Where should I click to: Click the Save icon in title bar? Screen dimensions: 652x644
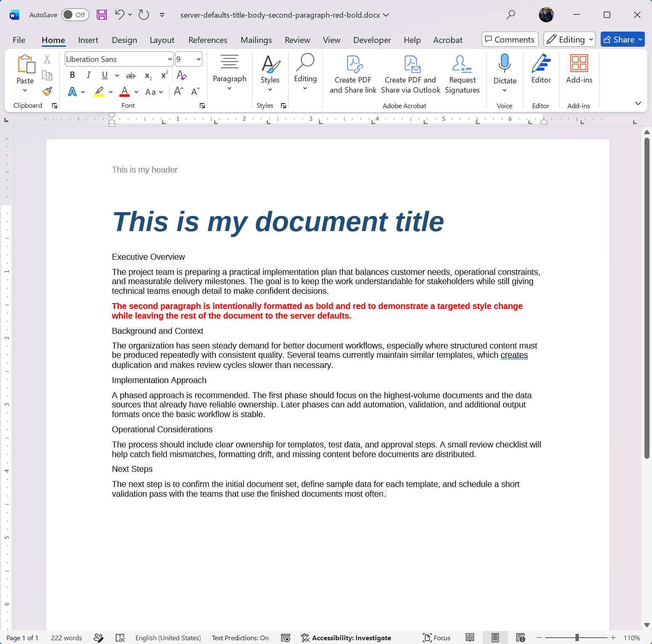pos(101,15)
